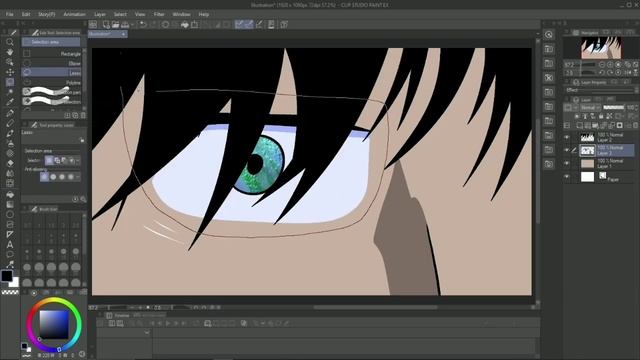The width and height of the screenshot is (640, 360).
Task: Expand the timeline track chevron arrow
Action: click(x=147, y=333)
